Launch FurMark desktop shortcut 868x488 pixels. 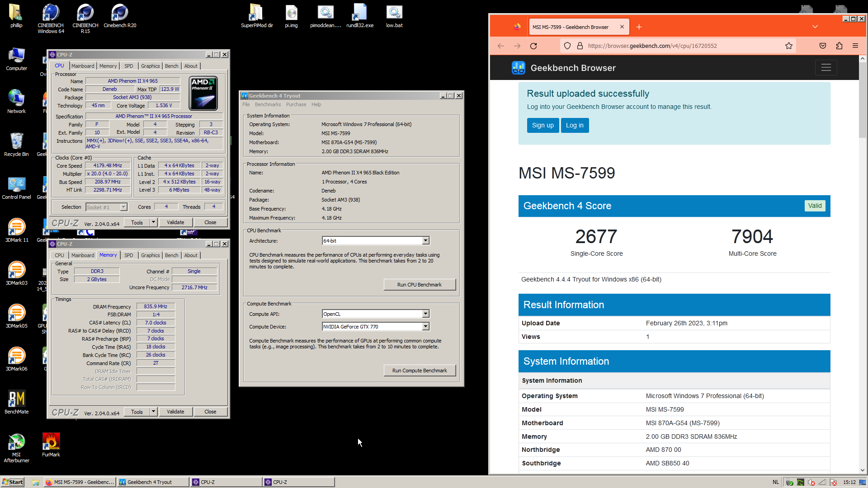tap(51, 445)
